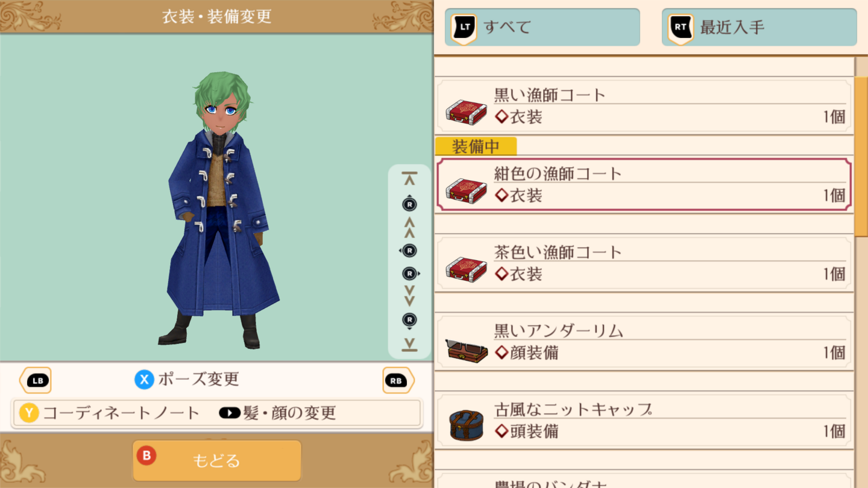This screenshot has height=488, width=868.
Task: Click the double down chevron in the camera panel
Action: (x=409, y=296)
